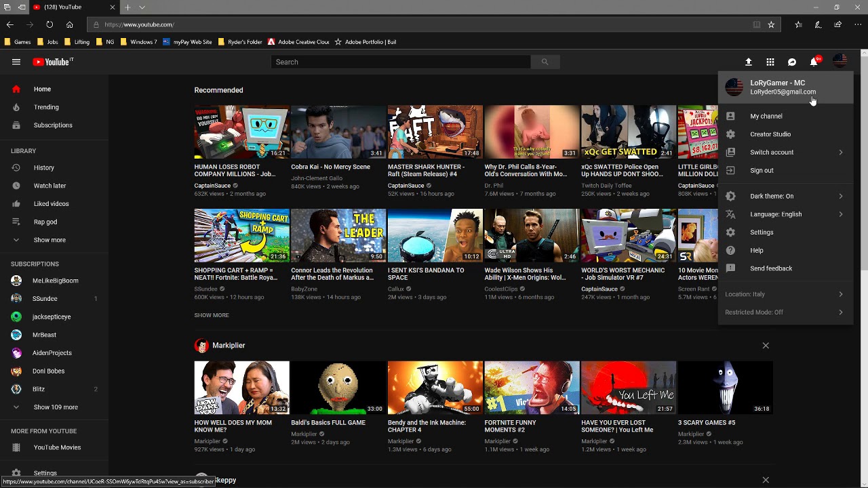Open Doni Bobes subscription
868x488 pixels.
tap(54, 371)
